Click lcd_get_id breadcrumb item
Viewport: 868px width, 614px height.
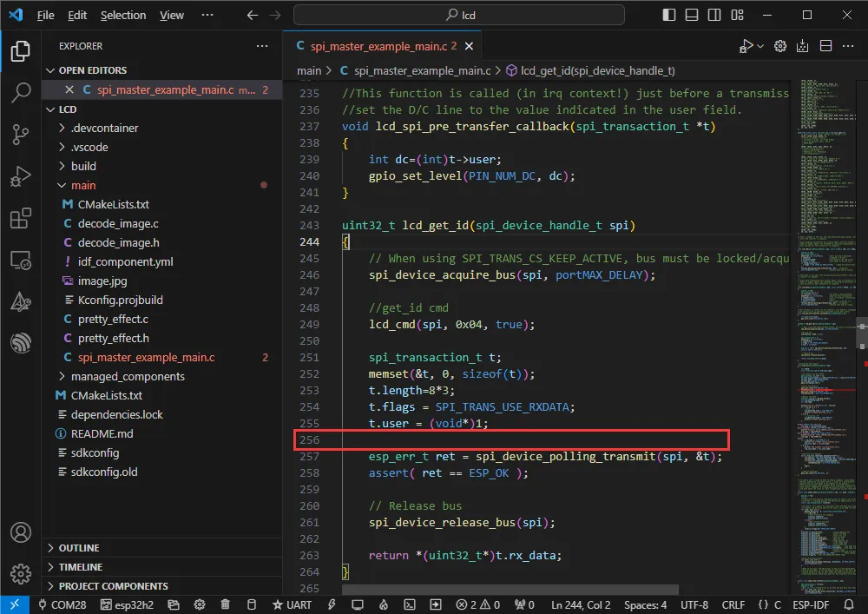[590, 71]
